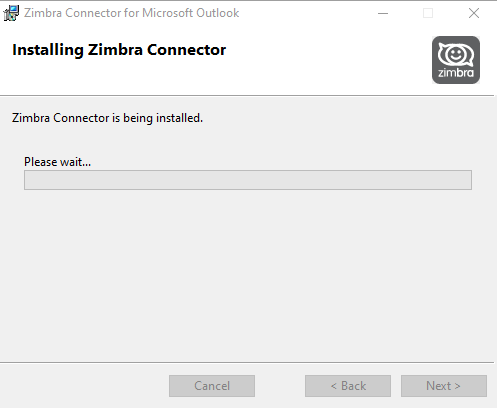Click the "Zimbra Connector is being installed." text
This screenshot has width=497, height=408.
pos(107,118)
